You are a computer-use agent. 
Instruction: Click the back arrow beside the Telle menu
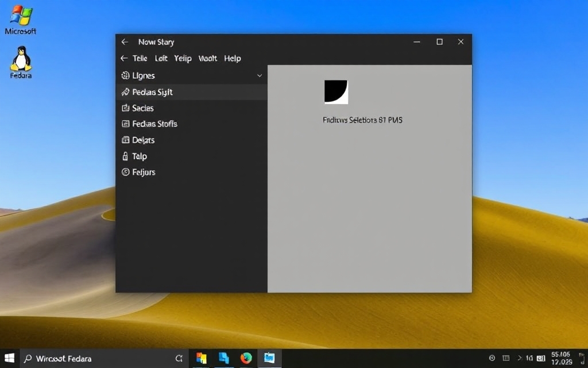pyautogui.click(x=124, y=58)
